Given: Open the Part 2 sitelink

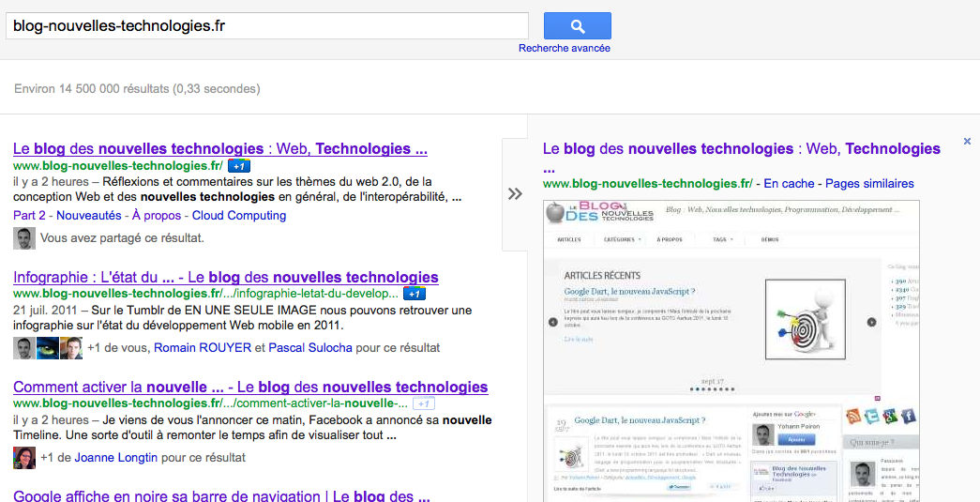Looking at the screenshot, I should (x=29, y=215).
